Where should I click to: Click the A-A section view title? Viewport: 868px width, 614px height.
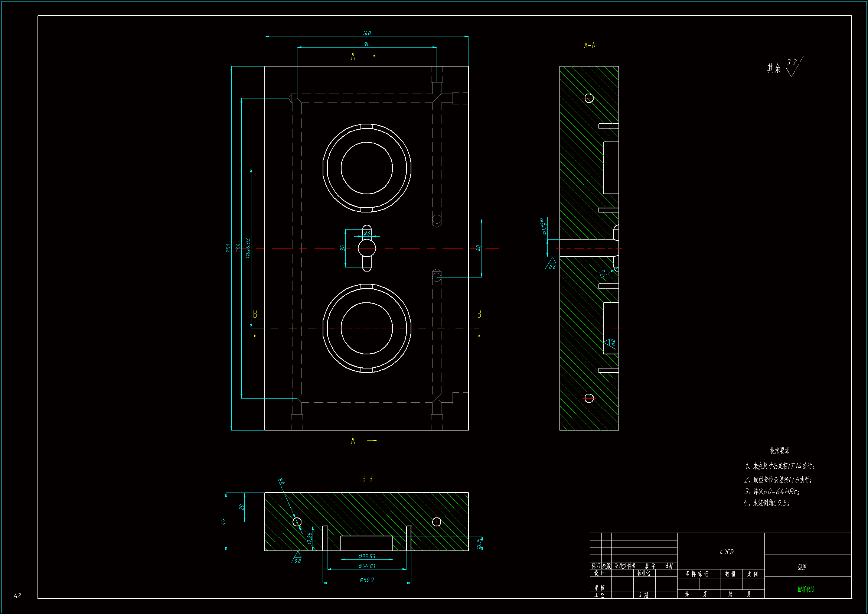pyautogui.click(x=590, y=46)
